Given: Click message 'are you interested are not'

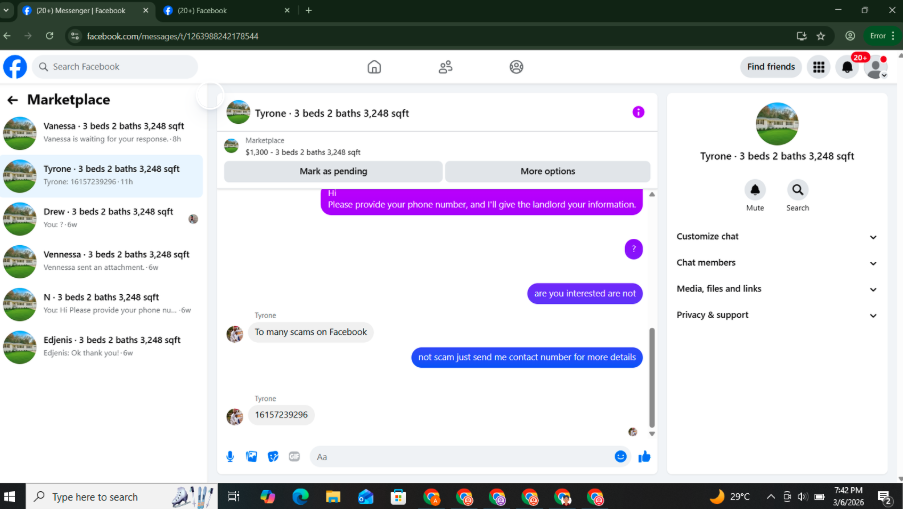Looking at the screenshot, I should (x=585, y=294).
